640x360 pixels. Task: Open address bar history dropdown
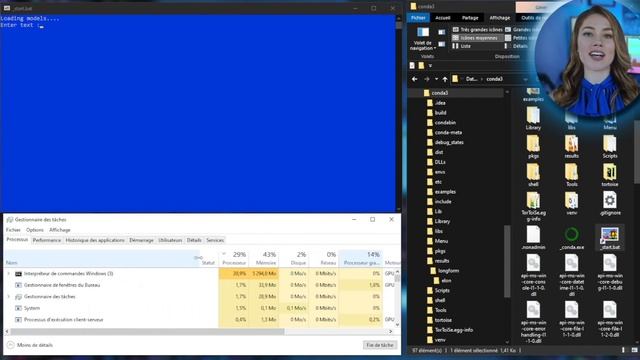(x=525, y=79)
